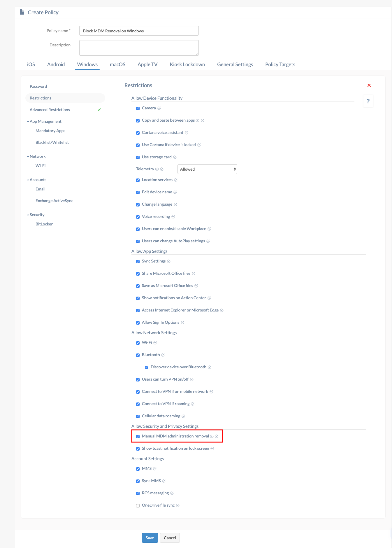Click circled check icon beside Sync Settings

(x=169, y=261)
